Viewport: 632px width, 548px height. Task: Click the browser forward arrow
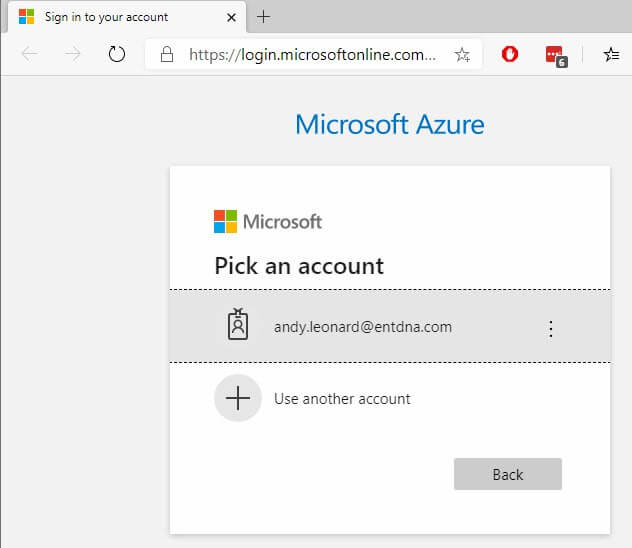pos(73,54)
